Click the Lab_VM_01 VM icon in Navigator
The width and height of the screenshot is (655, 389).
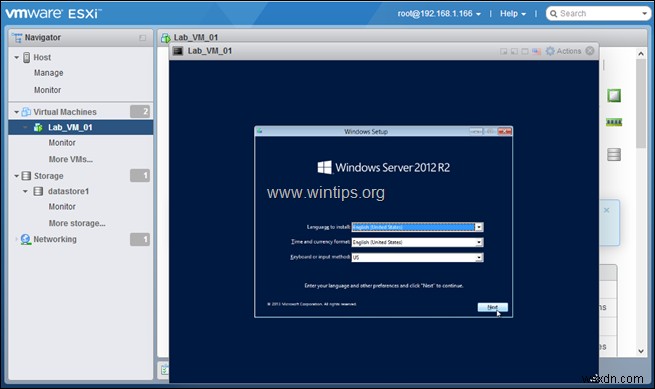pos(38,127)
